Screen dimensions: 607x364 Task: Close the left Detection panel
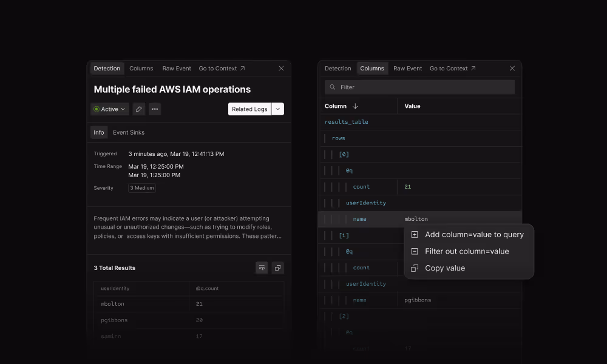[x=282, y=69]
